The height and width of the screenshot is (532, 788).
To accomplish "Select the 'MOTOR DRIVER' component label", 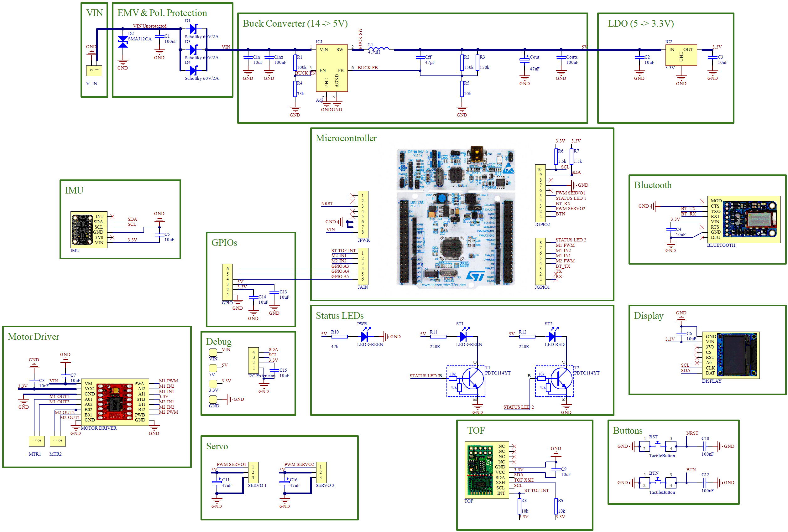I will click(x=98, y=428).
